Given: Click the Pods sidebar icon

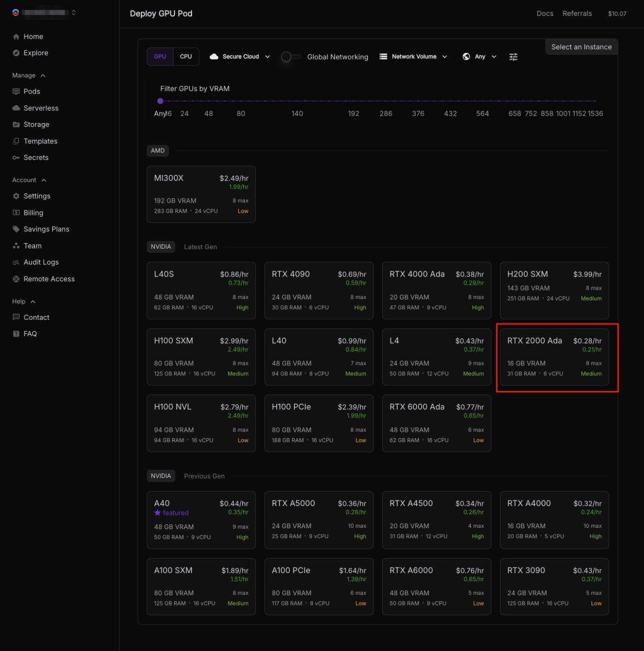Looking at the screenshot, I should 16,92.
